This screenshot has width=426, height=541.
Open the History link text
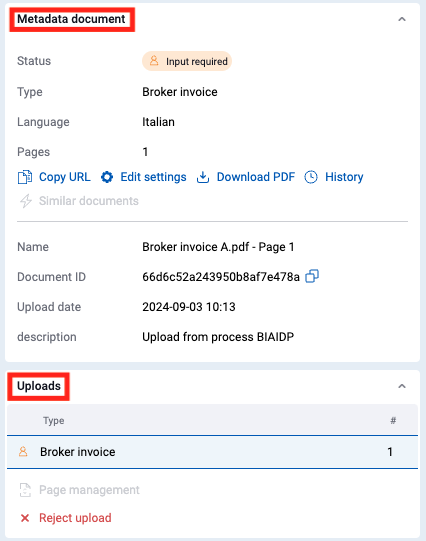[344, 177]
